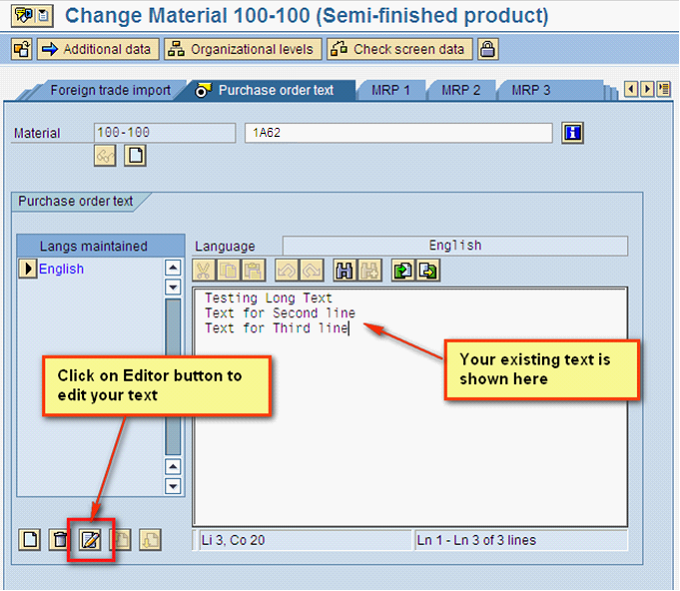Click Check screen data button
The image size is (680, 591).
click(x=399, y=49)
